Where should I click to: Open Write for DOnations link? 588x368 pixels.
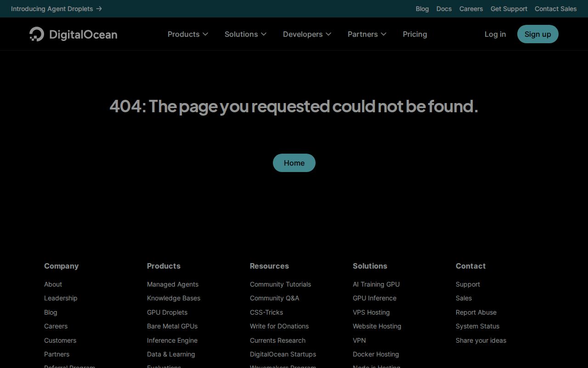tap(279, 326)
